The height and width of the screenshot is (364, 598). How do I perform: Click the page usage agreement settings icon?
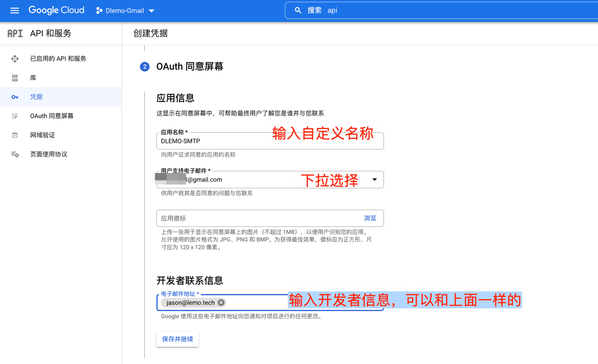click(x=15, y=155)
